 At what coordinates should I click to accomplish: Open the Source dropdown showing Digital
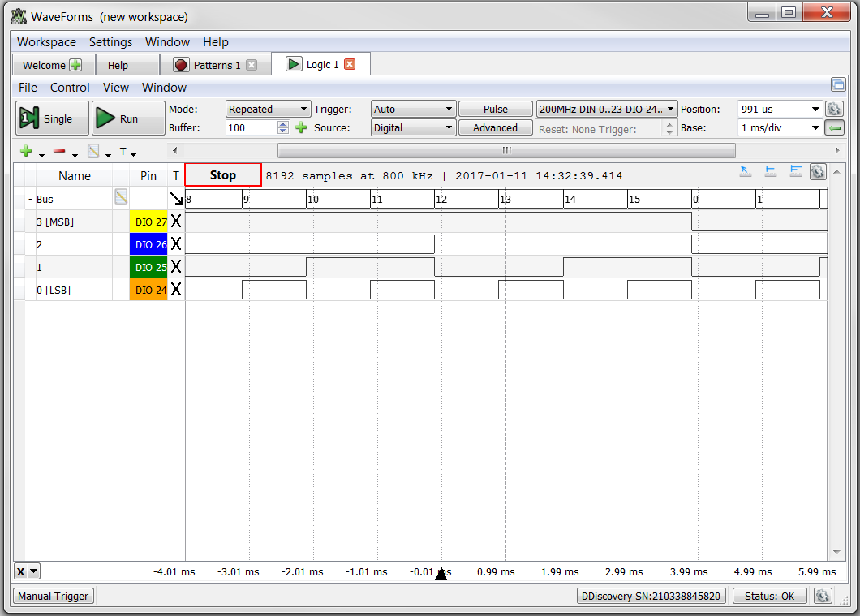(x=413, y=127)
